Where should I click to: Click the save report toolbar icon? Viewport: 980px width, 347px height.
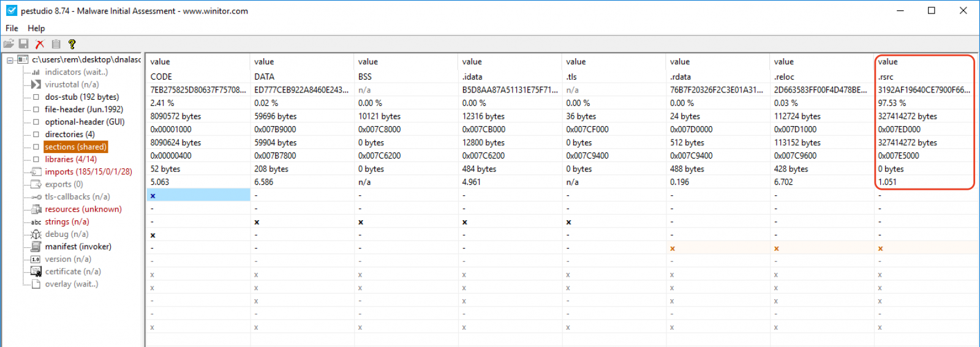24,44
